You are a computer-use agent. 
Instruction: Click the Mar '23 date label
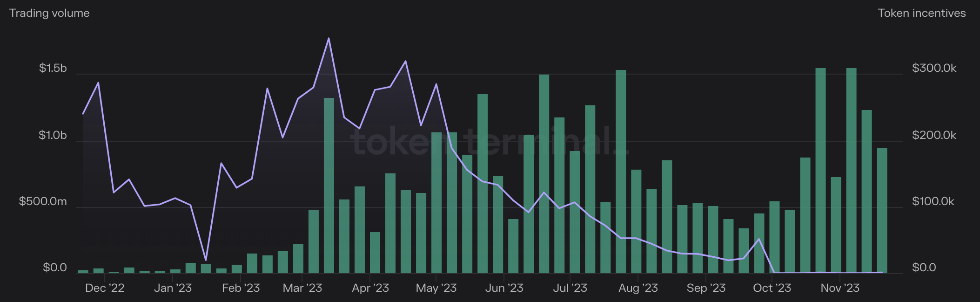pos(302,288)
